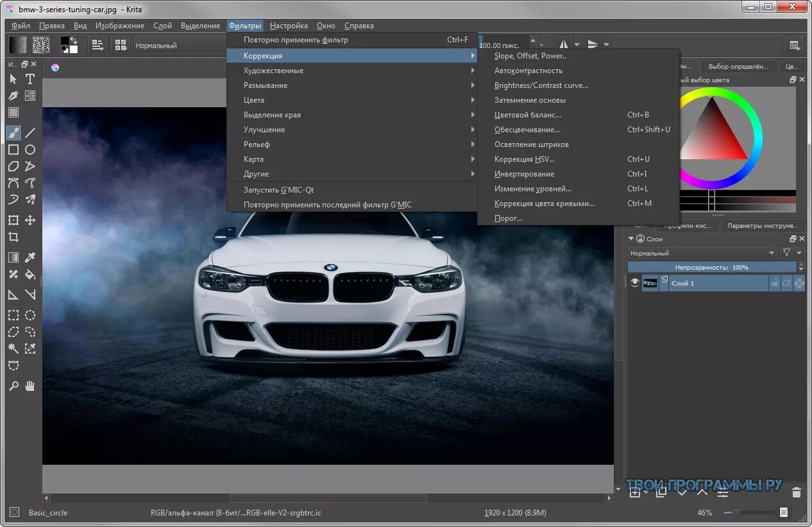
Task: Select the Ellipse shape tool
Action: coord(30,150)
